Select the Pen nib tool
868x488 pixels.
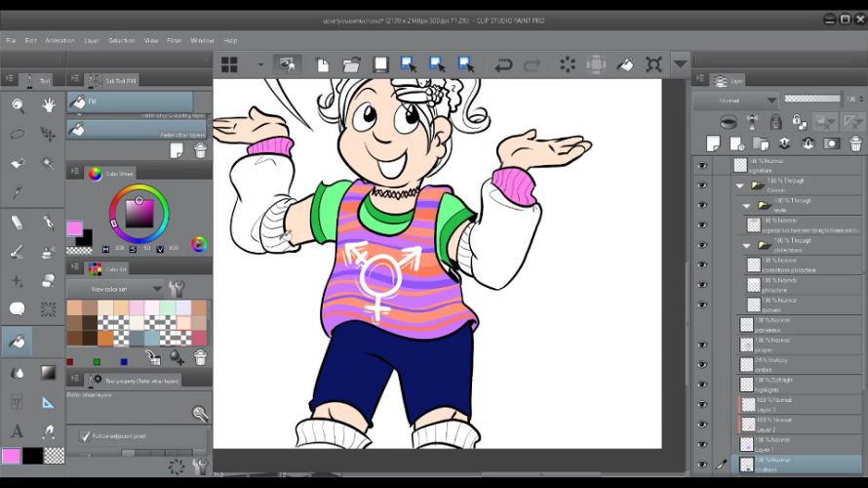click(48, 223)
